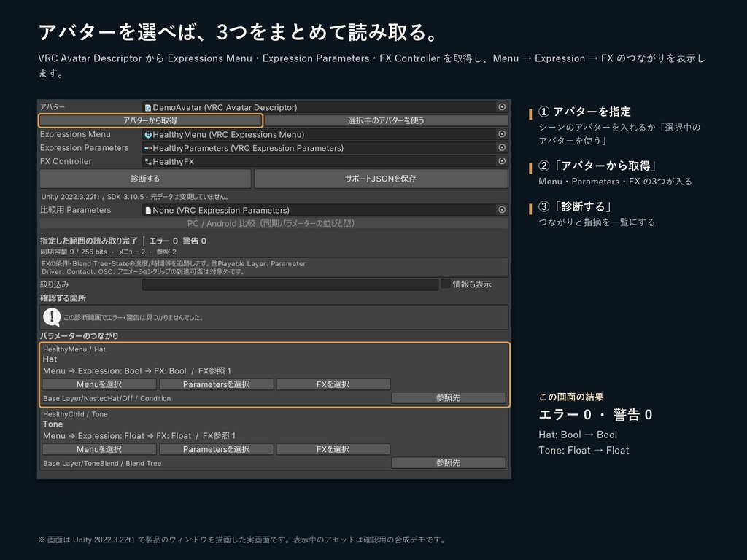Click 'Menu → Expression: Bool → FX: Bool' line
Viewport: 747px width, 560px height.
(115, 371)
